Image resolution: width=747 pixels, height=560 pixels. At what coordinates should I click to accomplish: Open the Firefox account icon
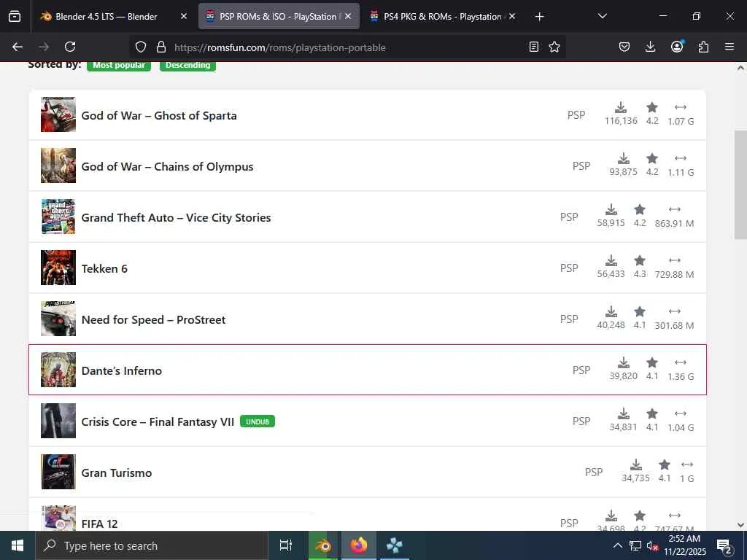pyautogui.click(x=677, y=47)
